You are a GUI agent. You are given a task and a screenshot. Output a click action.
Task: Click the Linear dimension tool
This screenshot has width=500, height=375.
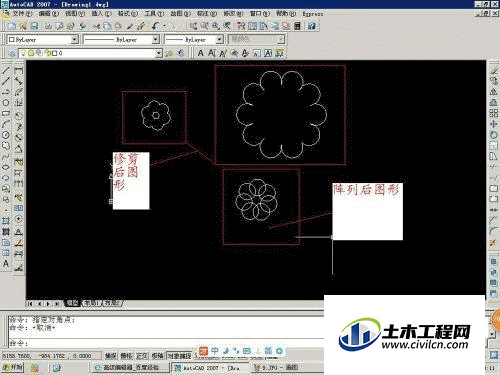click(19, 71)
